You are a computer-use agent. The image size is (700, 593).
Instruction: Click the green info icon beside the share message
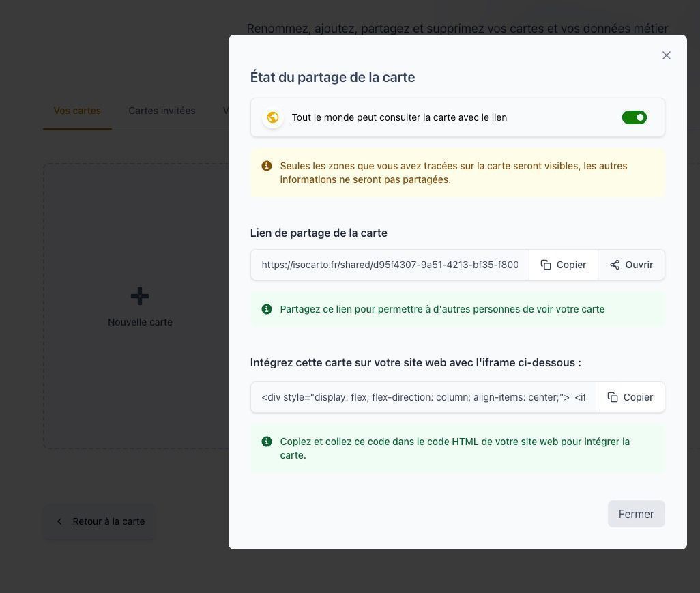coord(267,308)
